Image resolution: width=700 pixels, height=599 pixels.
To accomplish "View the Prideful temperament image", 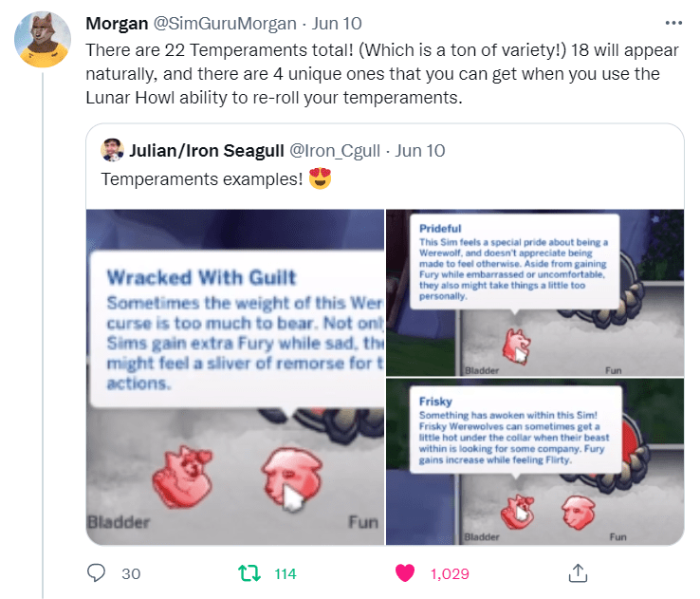I will coord(535,292).
